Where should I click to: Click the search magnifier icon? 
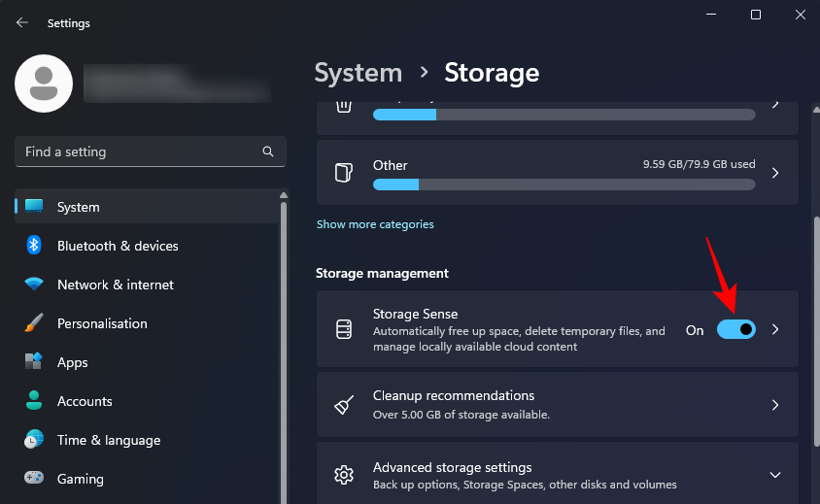pyautogui.click(x=268, y=151)
